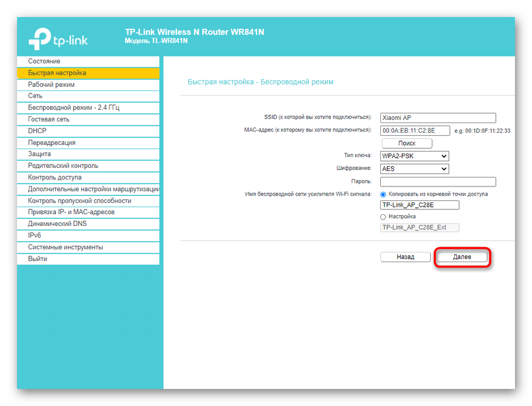Expand the 'Шифрование' AES dropdown
Viewport: 532px width, 406px height.
415,169
